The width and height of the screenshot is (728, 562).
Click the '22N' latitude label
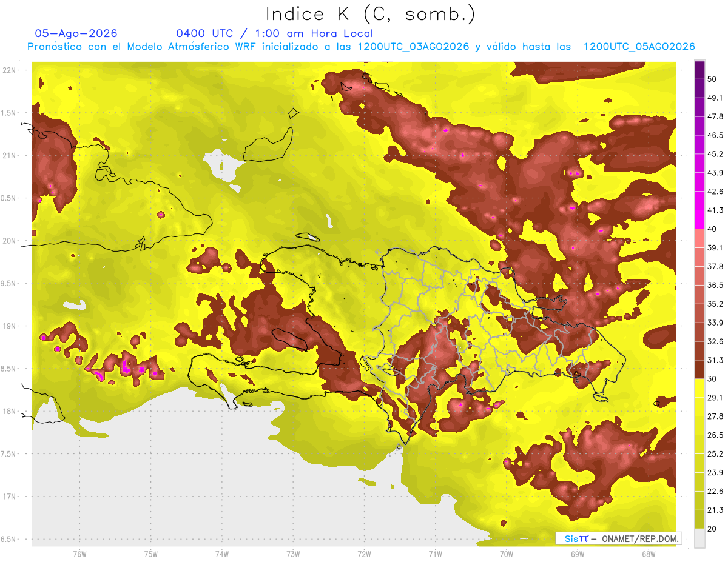click(8, 70)
